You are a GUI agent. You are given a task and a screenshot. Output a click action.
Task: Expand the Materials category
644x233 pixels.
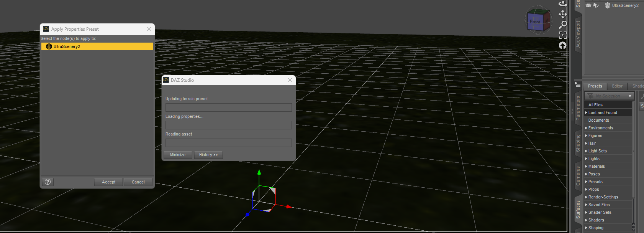click(586, 166)
